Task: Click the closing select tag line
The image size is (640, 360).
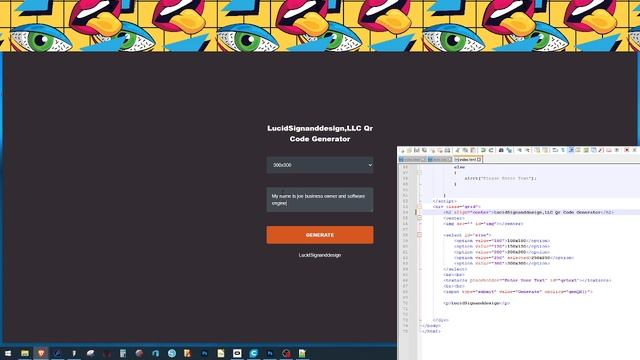Action: [455, 269]
